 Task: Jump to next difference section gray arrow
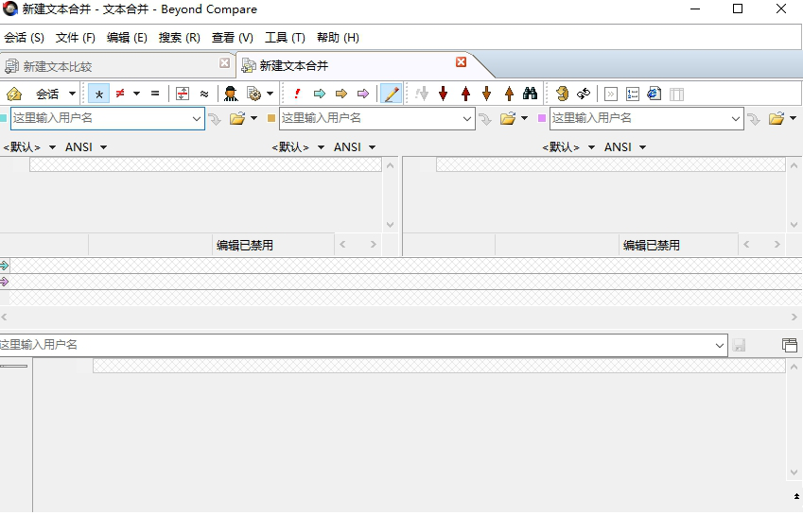(422, 94)
